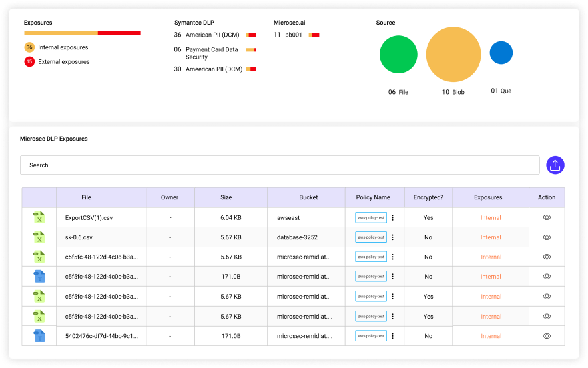This screenshot has height=368, width=588.
Task: Click the blue text file icon for 5402476c-df7d row
Action: (39, 336)
